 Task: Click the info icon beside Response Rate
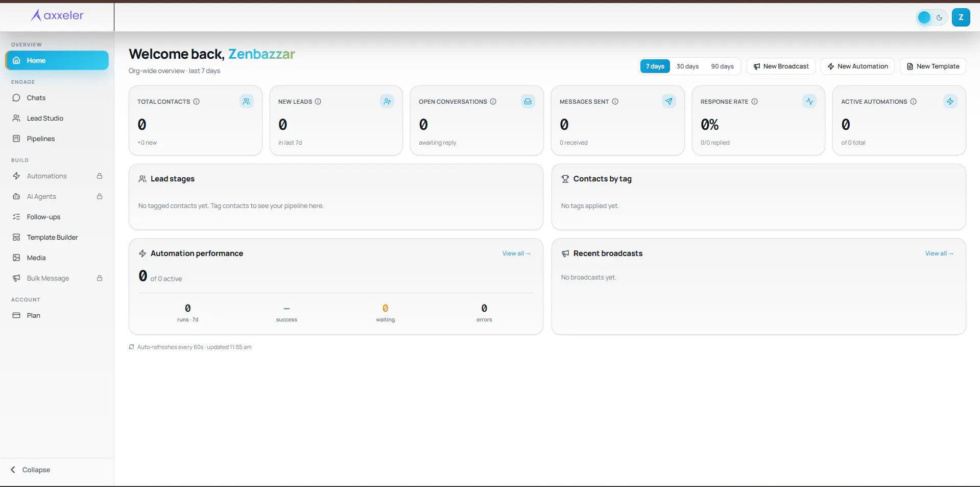tap(755, 102)
